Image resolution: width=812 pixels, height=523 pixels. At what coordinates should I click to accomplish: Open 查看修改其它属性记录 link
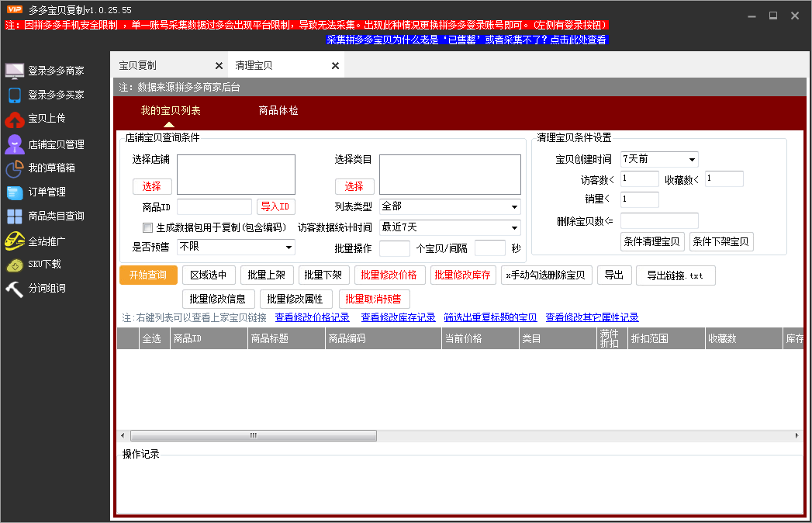[x=593, y=317]
